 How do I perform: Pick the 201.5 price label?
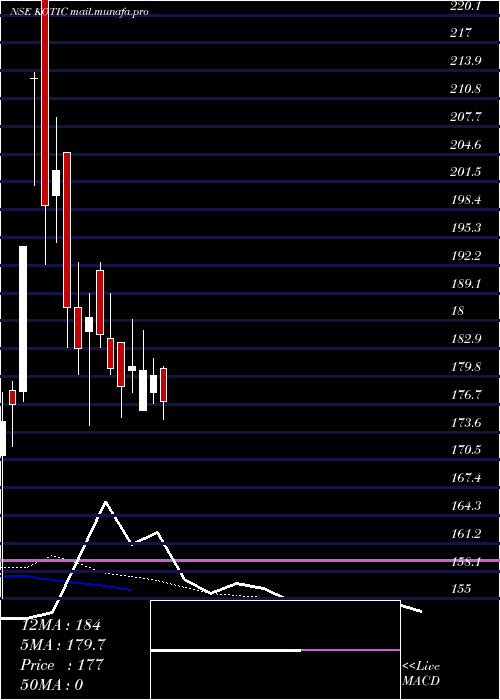465,172
